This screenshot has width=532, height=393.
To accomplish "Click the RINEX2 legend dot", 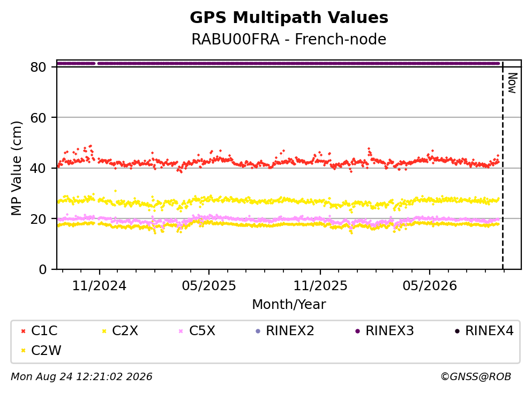I will 258,331.
